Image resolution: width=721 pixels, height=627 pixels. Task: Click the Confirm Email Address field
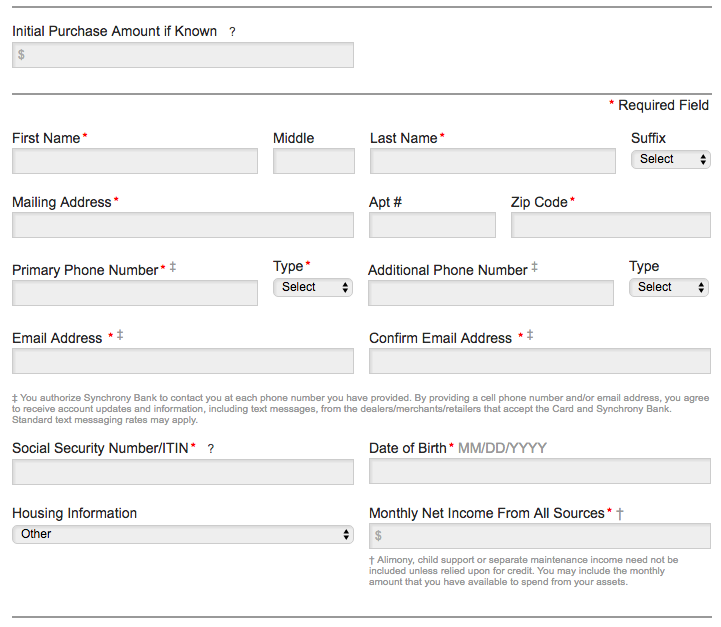[540, 361]
